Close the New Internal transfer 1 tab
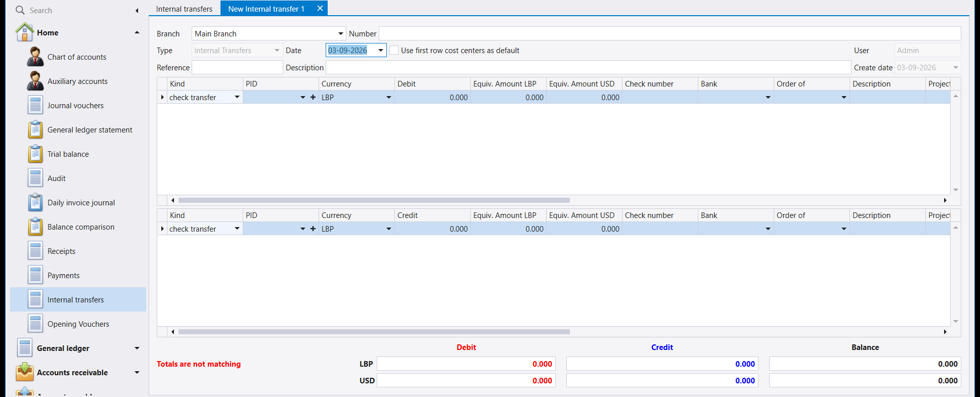The width and height of the screenshot is (980, 397). [320, 8]
